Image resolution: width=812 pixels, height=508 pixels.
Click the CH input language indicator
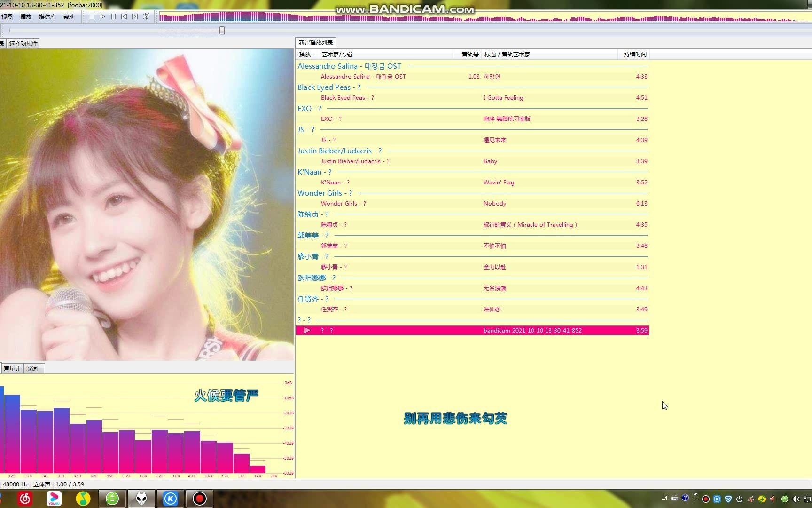[x=664, y=498]
